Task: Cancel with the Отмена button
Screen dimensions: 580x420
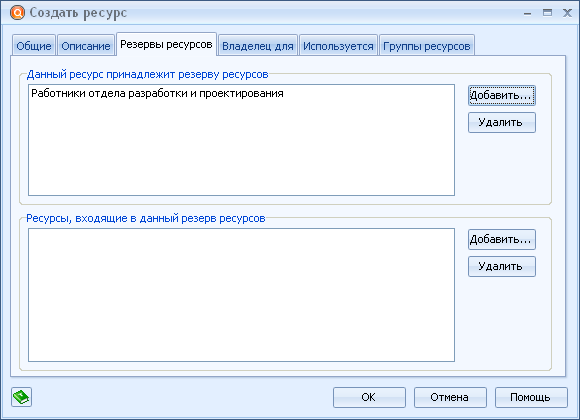Action: [x=450, y=397]
